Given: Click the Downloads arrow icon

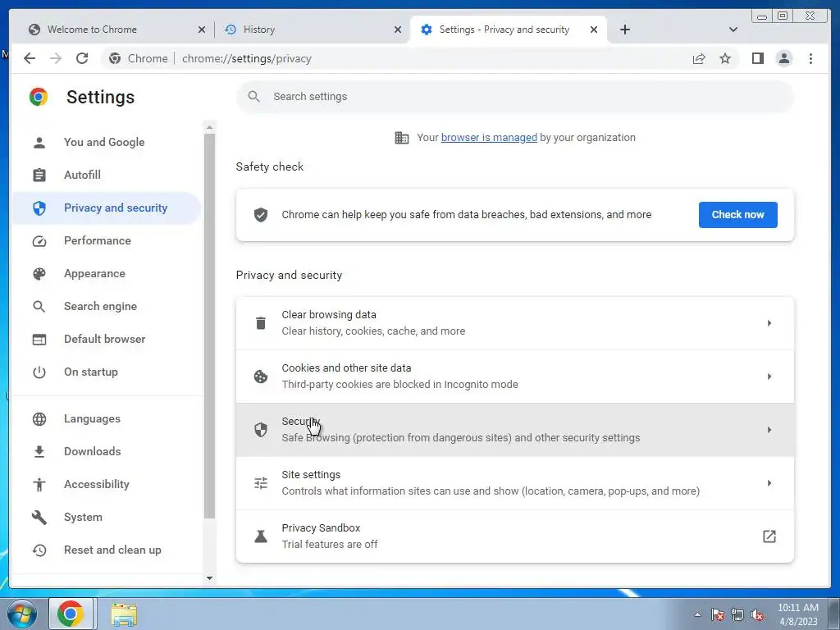Looking at the screenshot, I should pos(39,452).
